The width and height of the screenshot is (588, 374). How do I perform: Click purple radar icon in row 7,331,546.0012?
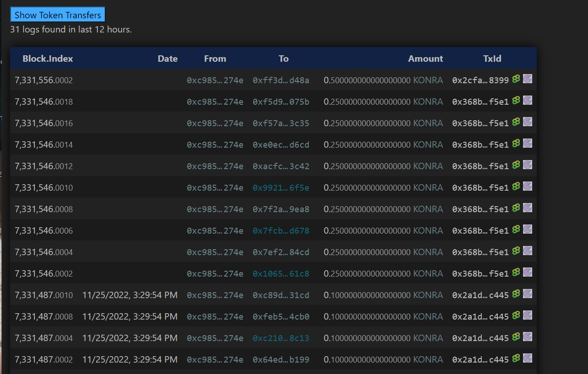point(528,165)
